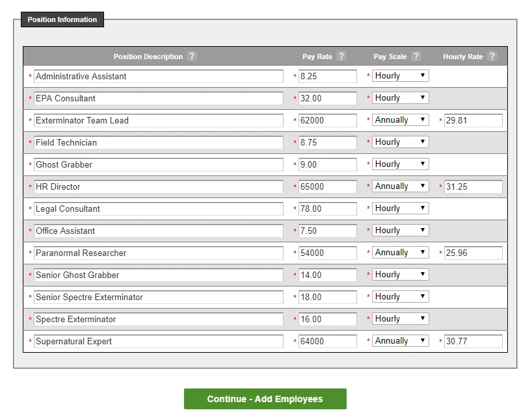Open help icon beside Pay Rate
Screen dimensions: 532x419
(x=341, y=56)
